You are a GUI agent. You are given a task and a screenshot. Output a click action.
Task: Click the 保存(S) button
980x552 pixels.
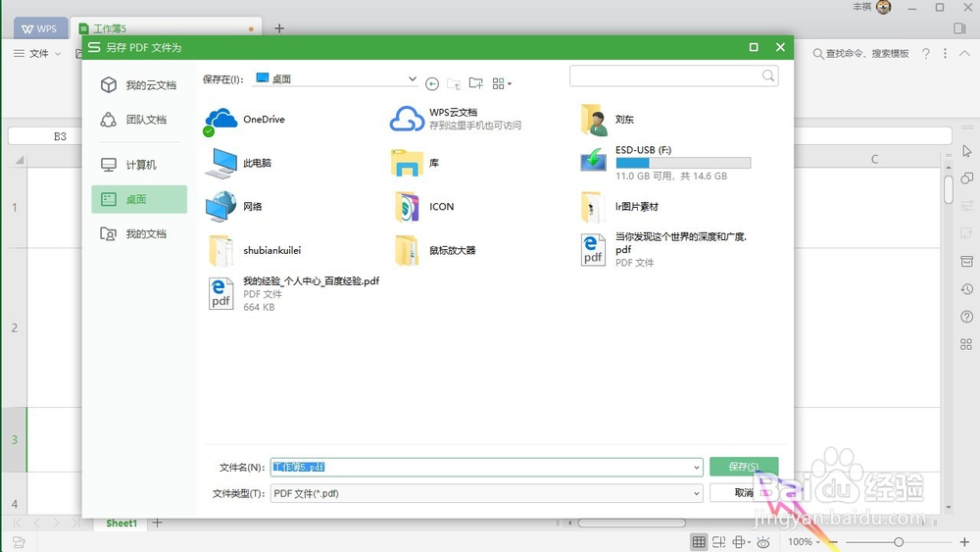tap(744, 467)
